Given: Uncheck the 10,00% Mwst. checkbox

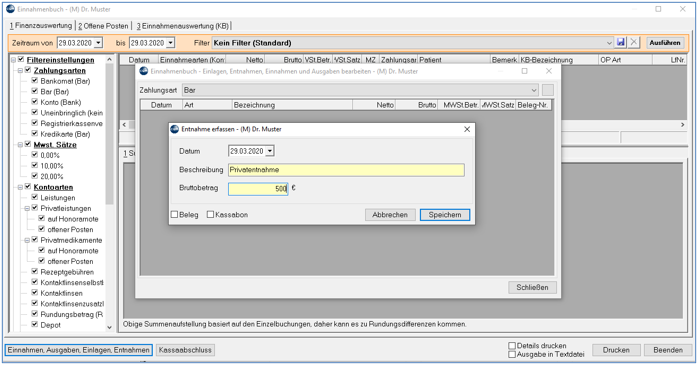Looking at the screenshot, I should (x=35, y=166).
